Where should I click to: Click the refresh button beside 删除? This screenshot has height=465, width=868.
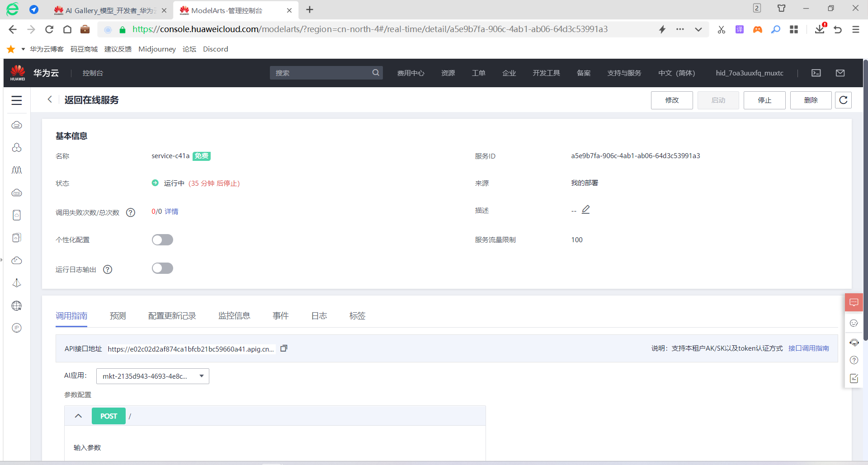coord(843,100)
